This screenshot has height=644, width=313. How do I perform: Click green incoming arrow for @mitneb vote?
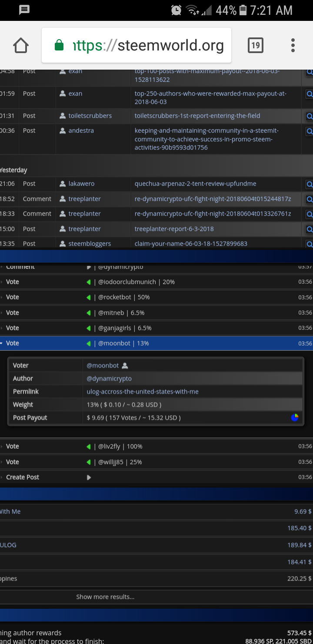89,313
